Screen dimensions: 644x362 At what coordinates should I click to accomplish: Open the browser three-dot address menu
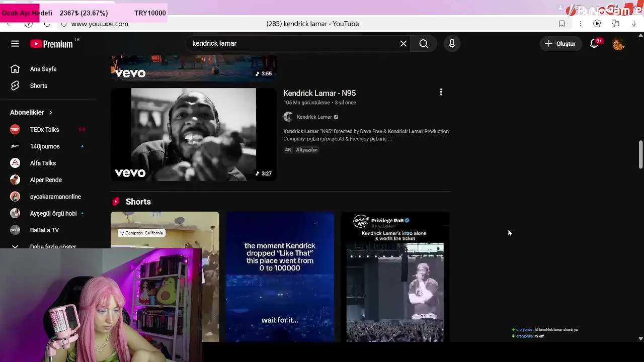pyautogui.click(x=580, y=24)
